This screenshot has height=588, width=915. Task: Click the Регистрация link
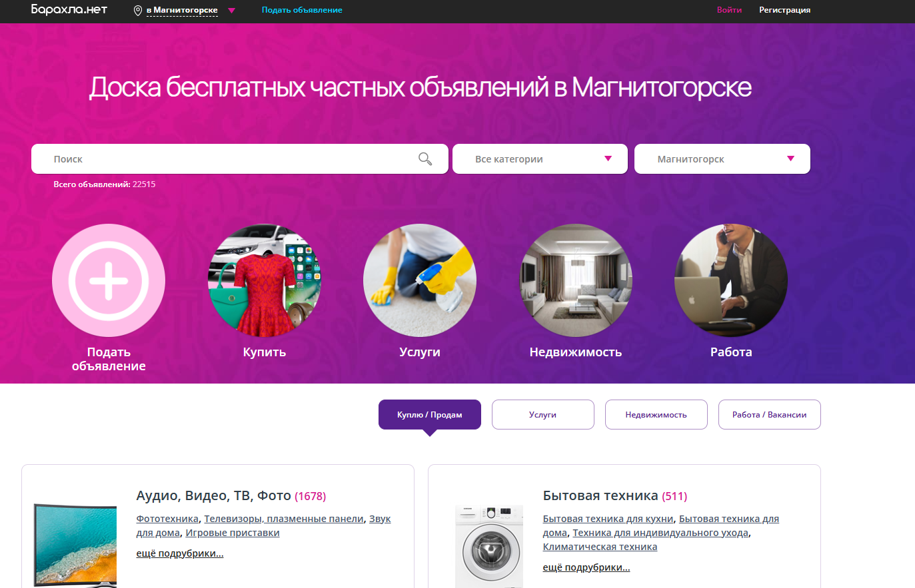tap(784, 10)
